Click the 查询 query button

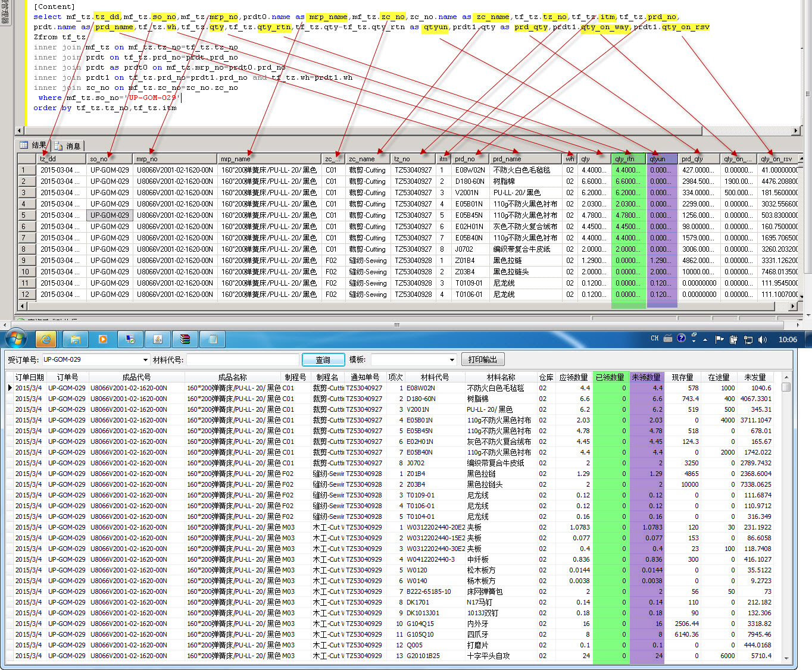(x=323, y=360)
